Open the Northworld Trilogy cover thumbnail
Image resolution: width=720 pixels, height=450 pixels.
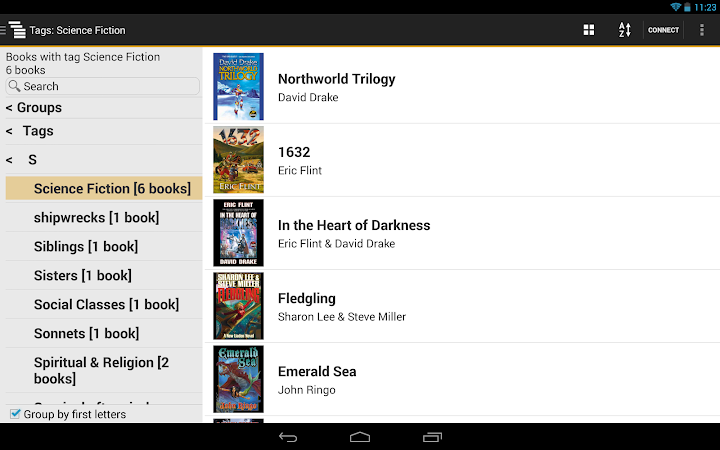point(238,86)
